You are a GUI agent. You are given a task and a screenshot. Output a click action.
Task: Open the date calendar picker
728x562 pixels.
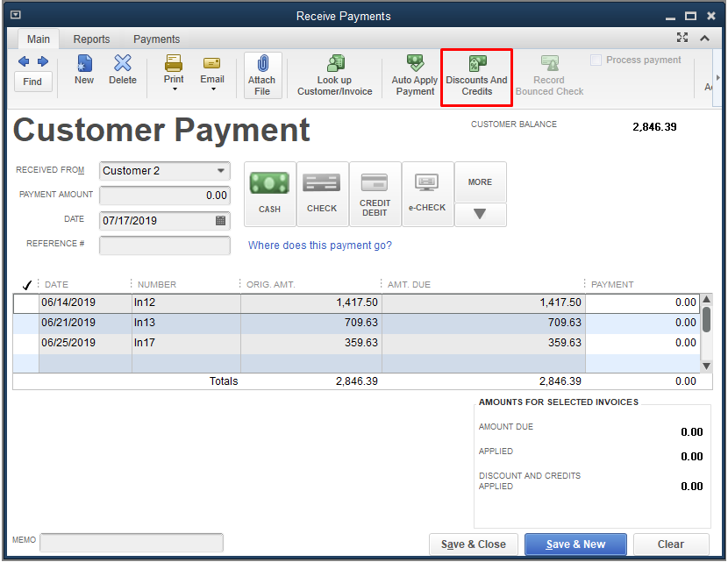click(x=220, y=220)
